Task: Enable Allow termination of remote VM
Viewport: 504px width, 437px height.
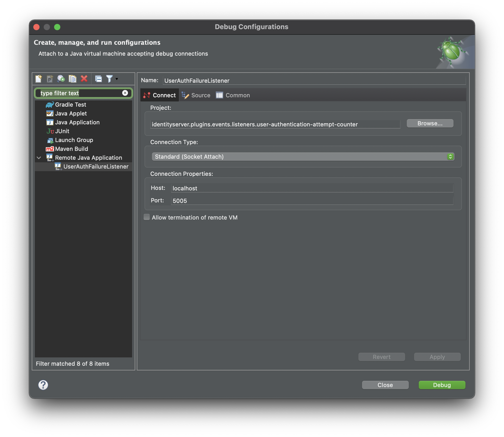Action: click(x=147, y=217)
